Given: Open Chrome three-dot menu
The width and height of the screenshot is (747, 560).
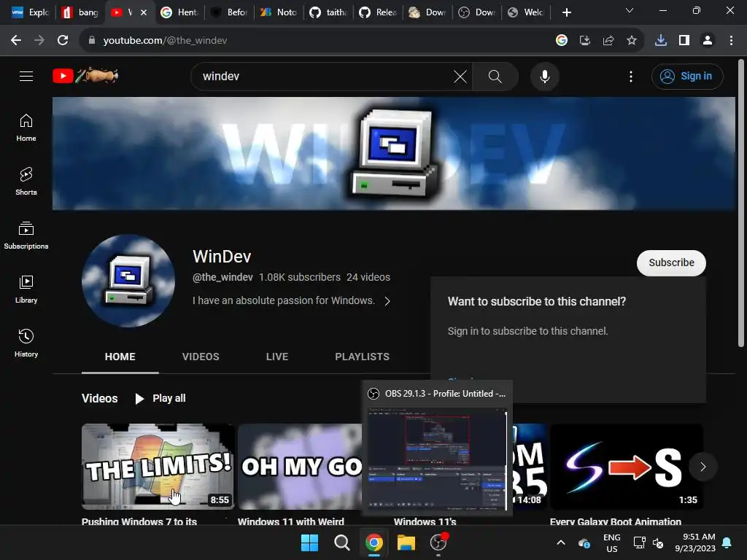Looking at the screenshot, I should (x=731, y=41).
